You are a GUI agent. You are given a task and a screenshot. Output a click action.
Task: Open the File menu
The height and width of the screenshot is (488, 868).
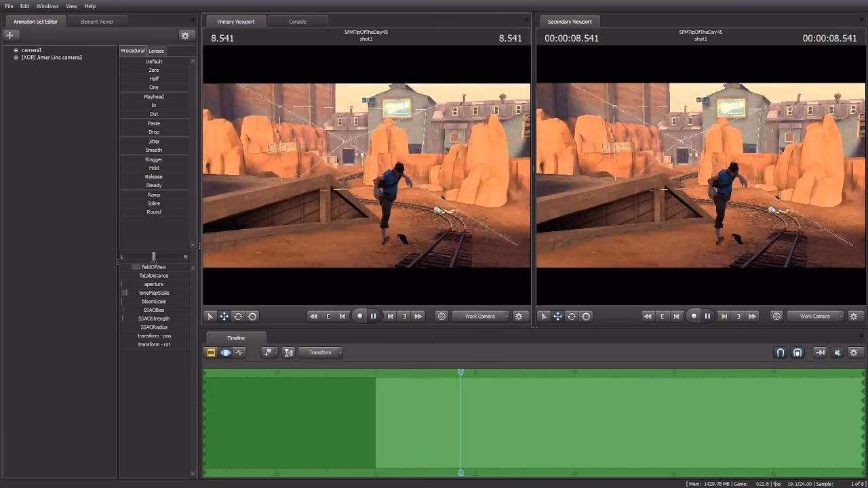click(9, 6)
